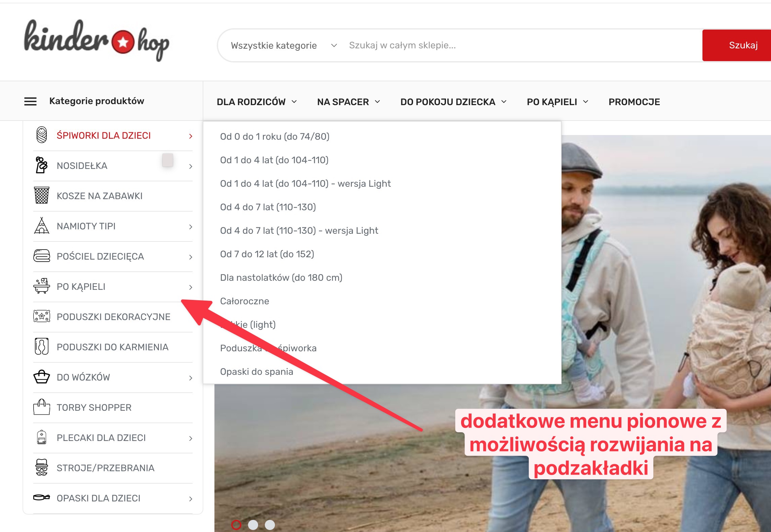Expand the Nosidełka submenu chevron
The image size is (771, 532).
pos(191,166)
